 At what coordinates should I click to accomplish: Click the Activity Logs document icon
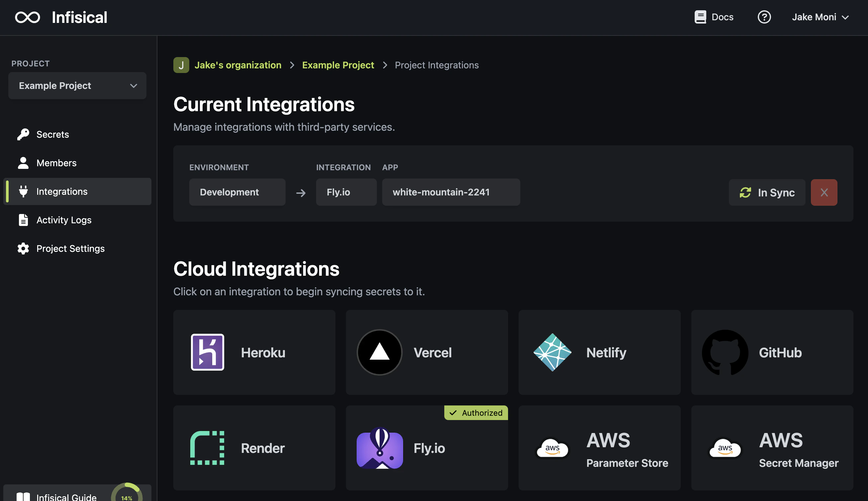pyautogui.click(x=23, y=220)
